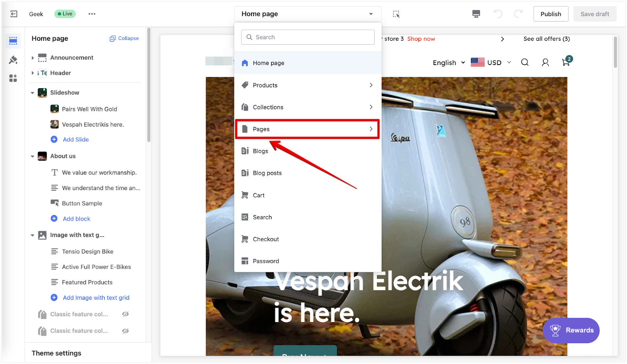The image size is (627, 364).
Task: Open the USD currency dropdown
Action: point(491,62)
